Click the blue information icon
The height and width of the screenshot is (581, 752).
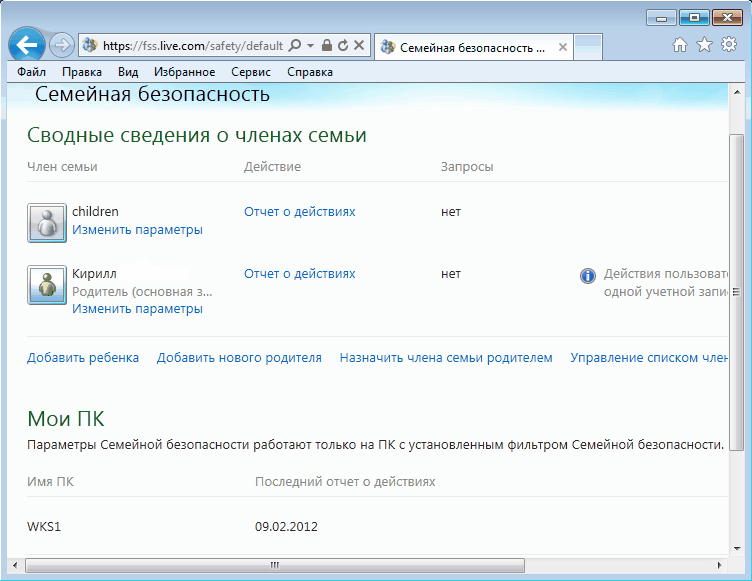click(x=588, y=276)
